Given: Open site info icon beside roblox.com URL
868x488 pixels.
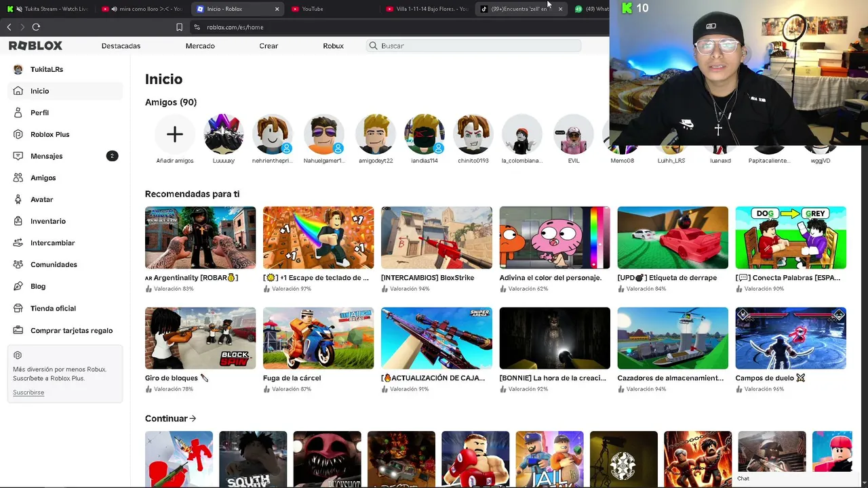Looking at the screenshot, I should pos(197,27).
